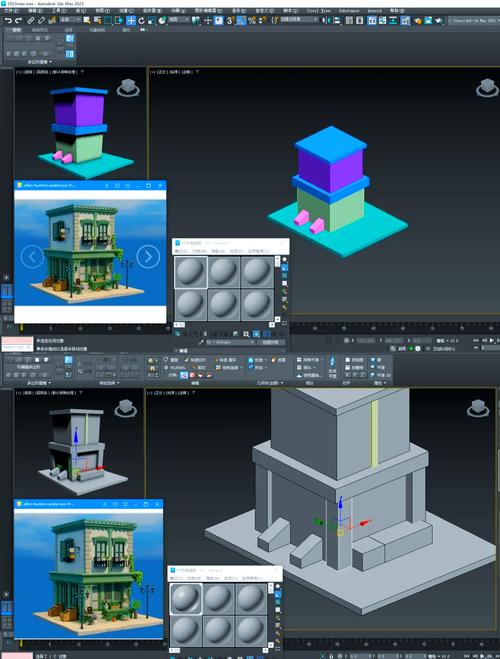Activate the Select Object tool
Viewport: 500px width, 659px height.
87,20
